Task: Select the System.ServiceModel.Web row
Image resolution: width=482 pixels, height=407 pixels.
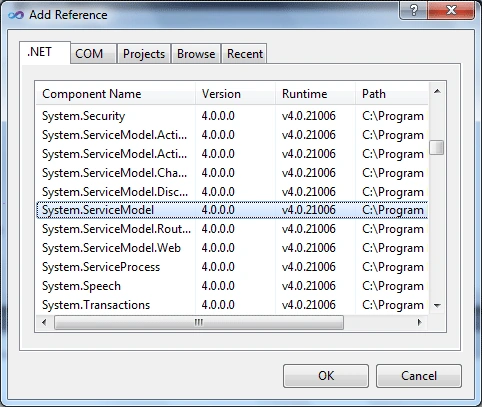Action: (232, 248)
